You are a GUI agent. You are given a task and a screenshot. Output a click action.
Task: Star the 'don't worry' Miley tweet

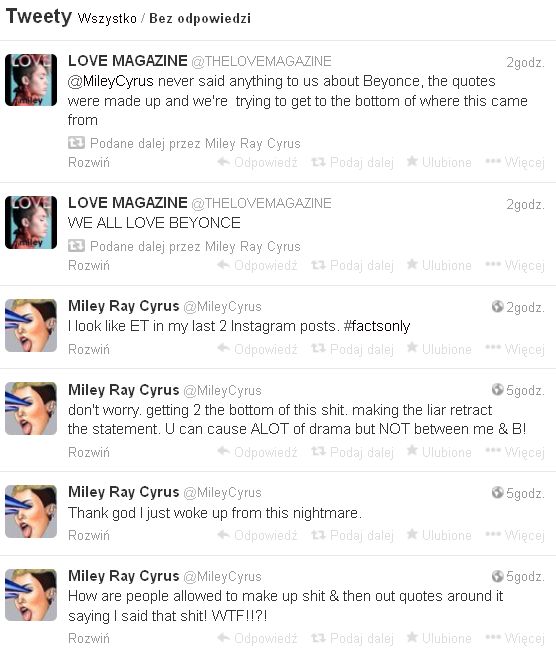[412, 450]
